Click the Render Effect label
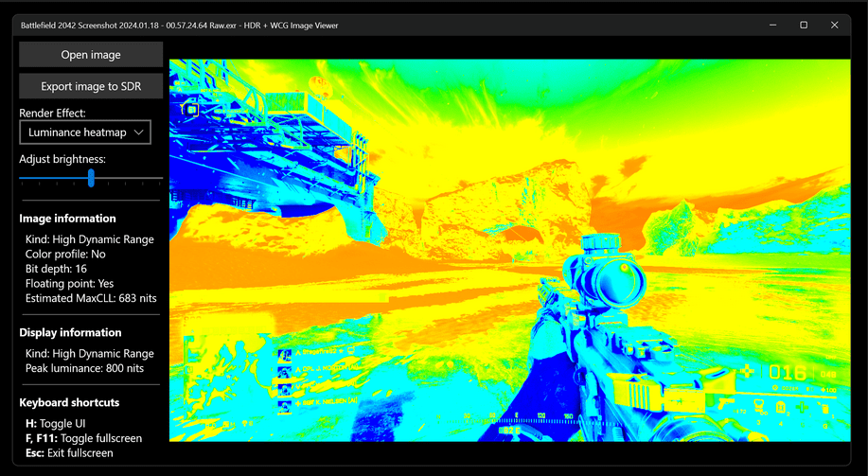Viewport: 868px width, 476px height. tap(53, 113)
